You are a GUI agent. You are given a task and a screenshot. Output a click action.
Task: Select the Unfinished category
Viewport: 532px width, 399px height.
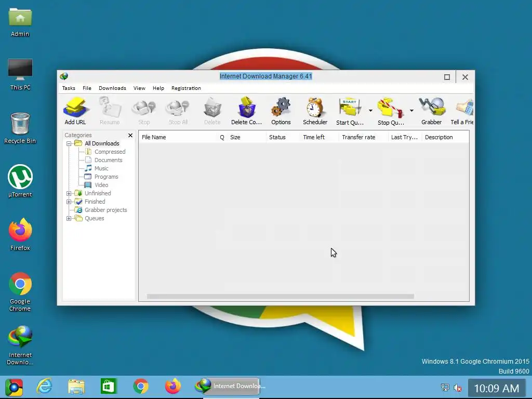tap(98, 193)
